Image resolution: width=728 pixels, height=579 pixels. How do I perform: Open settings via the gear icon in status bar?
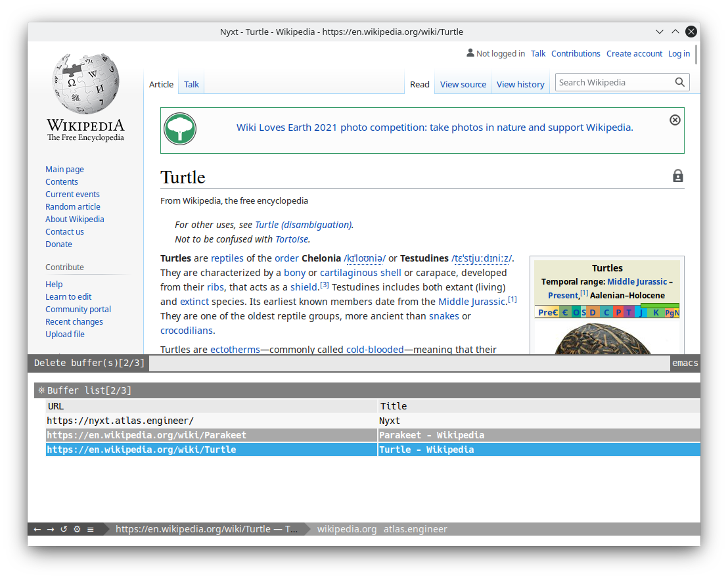tap(77, 529)
